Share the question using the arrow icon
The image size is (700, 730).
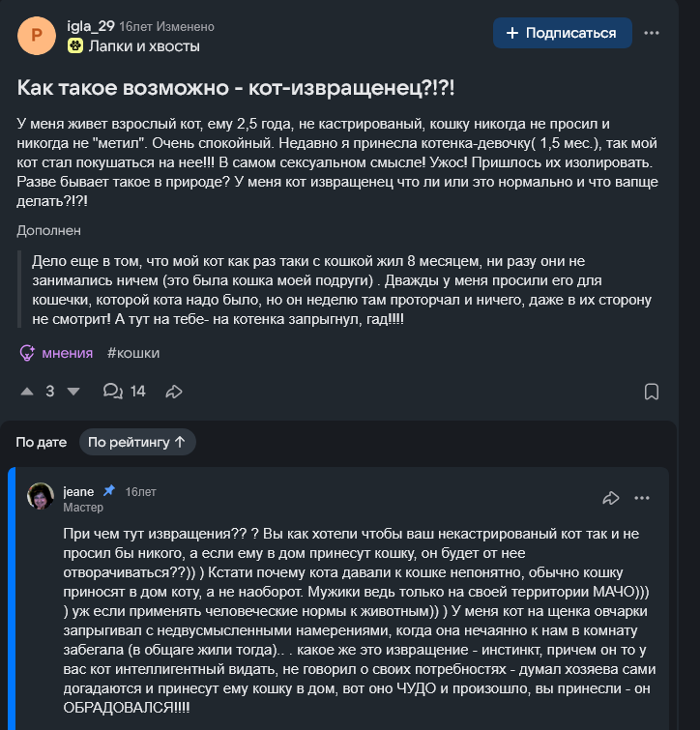174,392
